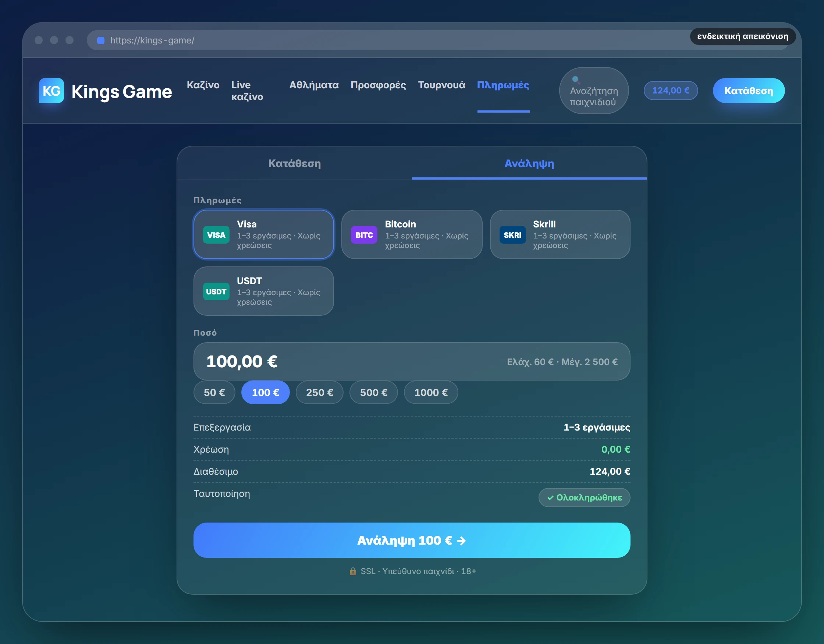Screen dimensions: 824x644
Task: Open Πληρωμές in navigation
Action: click(503, 85)
